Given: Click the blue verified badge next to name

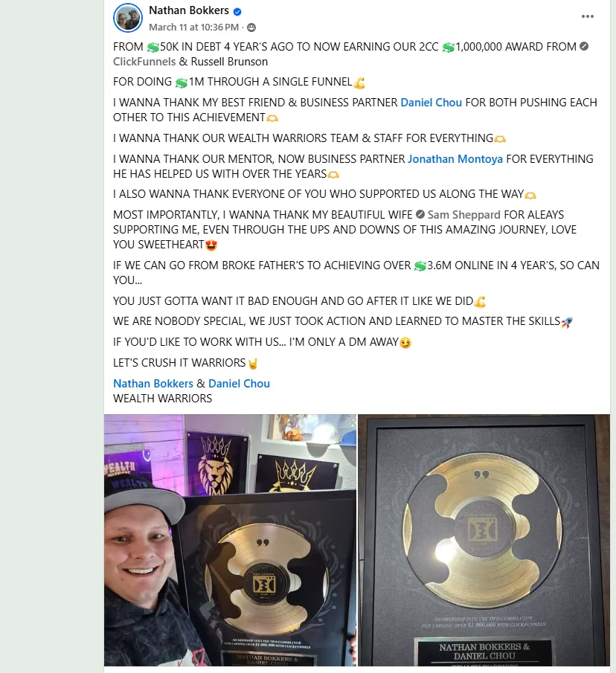Looking at the screenshot, I should (x=237, y=12).
